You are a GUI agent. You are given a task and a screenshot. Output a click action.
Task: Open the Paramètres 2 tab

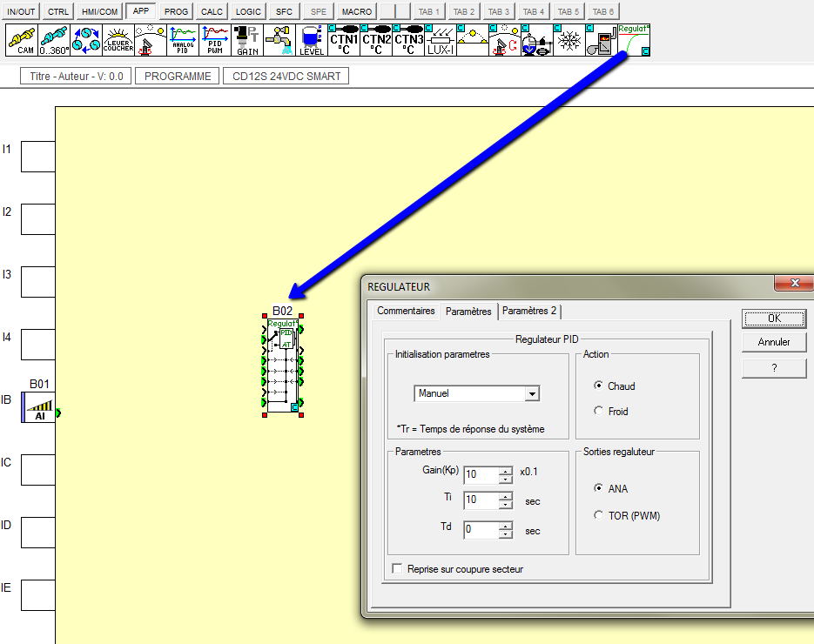(529, 311)
